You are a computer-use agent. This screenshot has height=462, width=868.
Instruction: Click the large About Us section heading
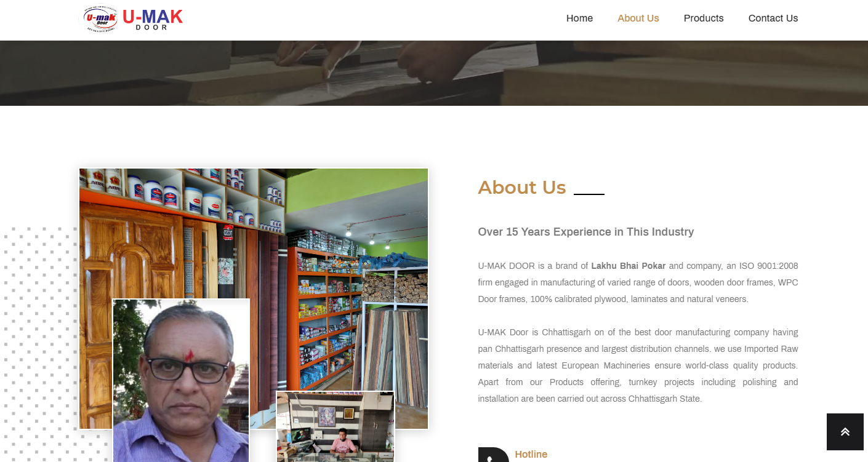pos(522,187)
